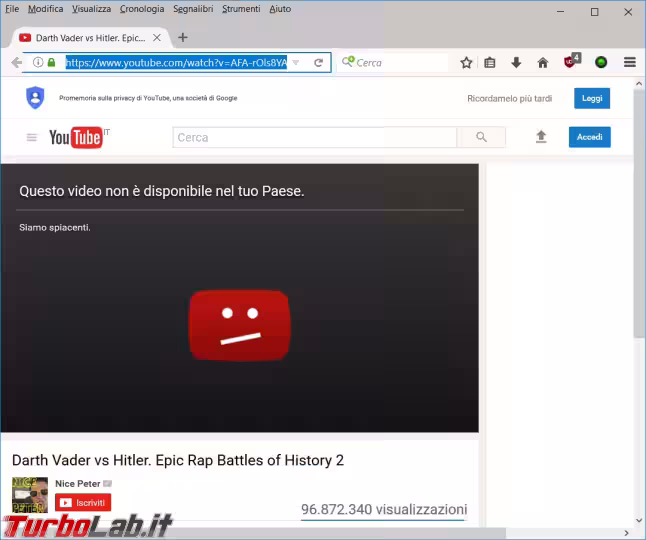
Task: Open Nice Peter channel avatar
Action: point(30,495)
